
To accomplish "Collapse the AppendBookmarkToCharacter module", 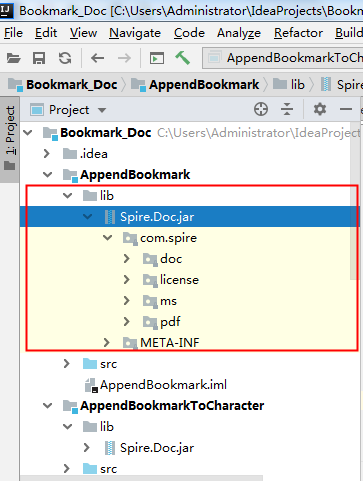I will [48, 406].
